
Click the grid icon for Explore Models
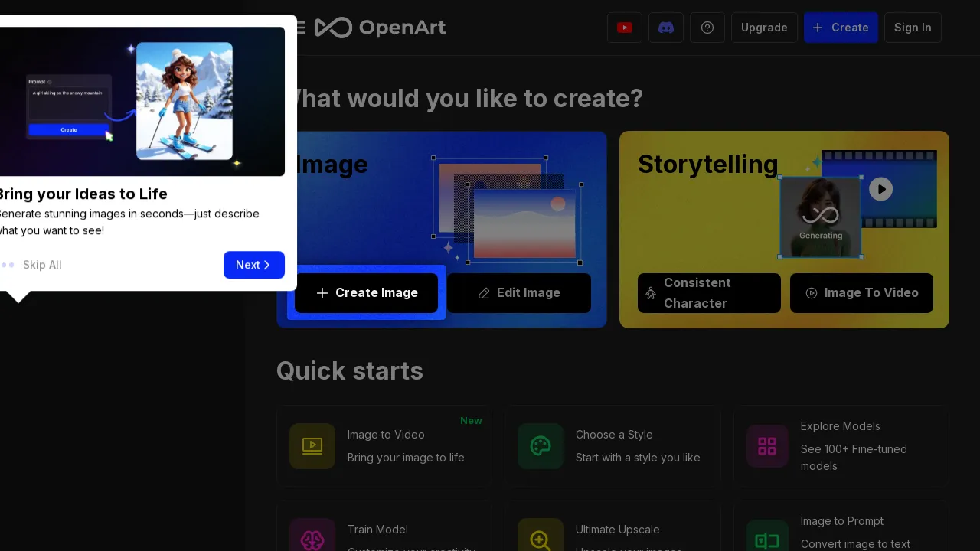[767, 446]
